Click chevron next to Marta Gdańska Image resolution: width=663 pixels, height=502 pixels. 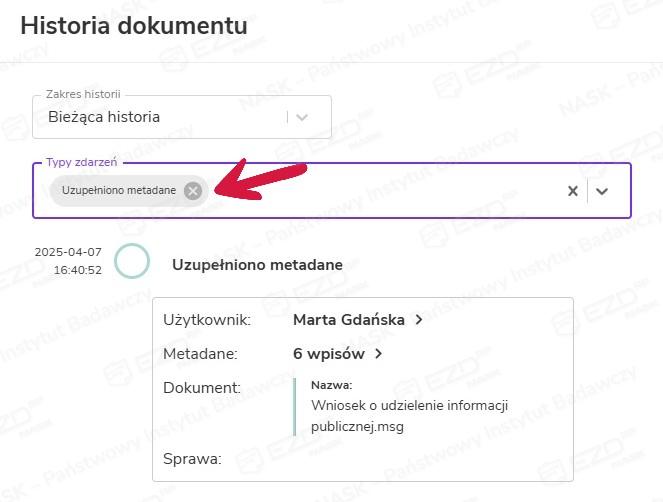click(x=419, y=320)
